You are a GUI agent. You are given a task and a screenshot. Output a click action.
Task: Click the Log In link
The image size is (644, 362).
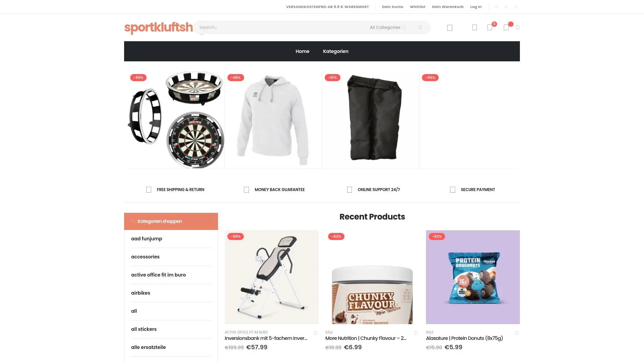click(x=476, y=7)
